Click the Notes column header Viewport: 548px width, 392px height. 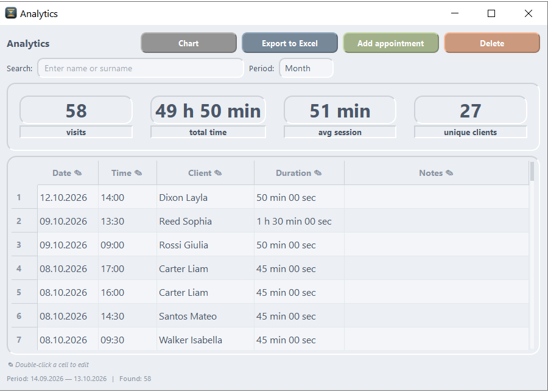[x=437, y=173]
